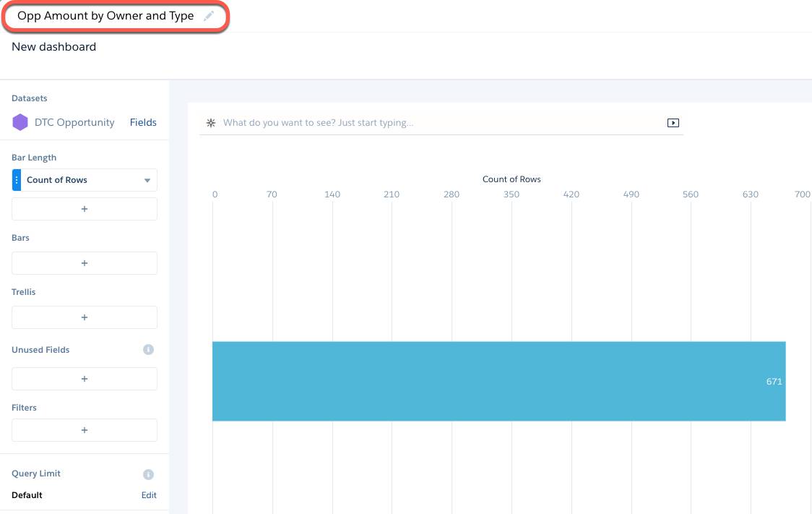This screenshot has height=514, width=812.
Task: Click the Count of Rows axis title
Action: pyautogui.click(x=511, y=179)
